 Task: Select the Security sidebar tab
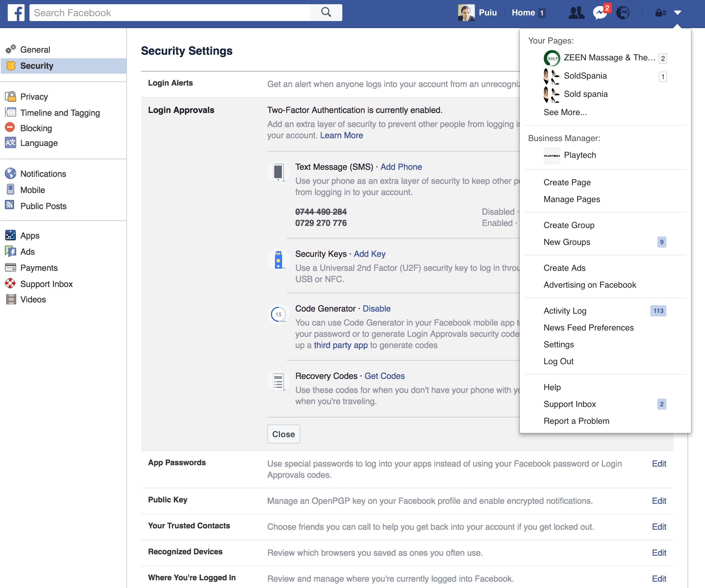click(64, 66)
